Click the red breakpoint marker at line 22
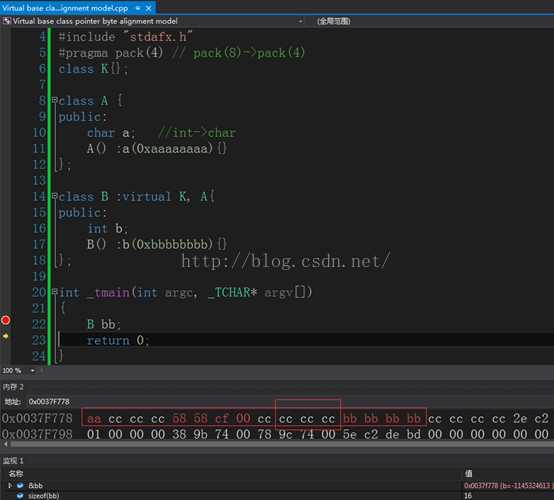This screenshot has width=554, height=500. pos(6,320)
